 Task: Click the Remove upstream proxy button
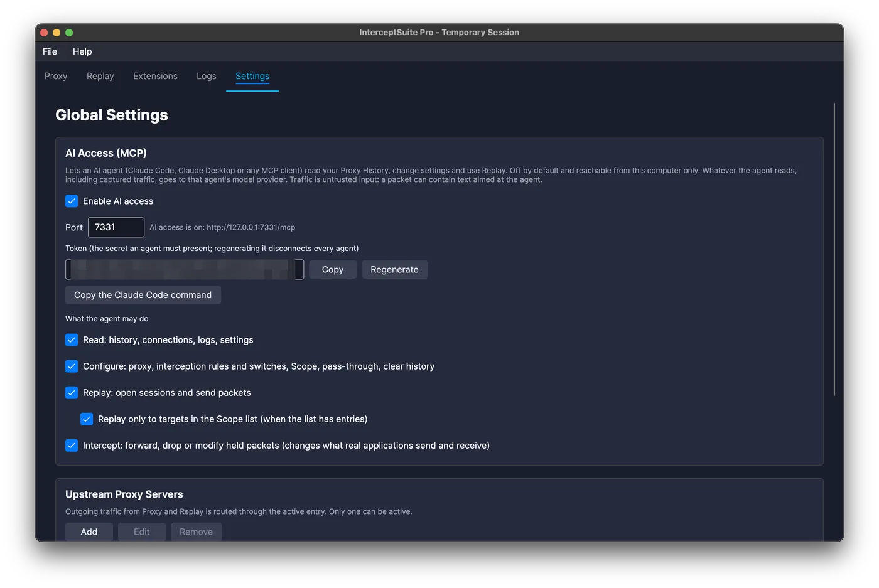(x=196, y=532)
